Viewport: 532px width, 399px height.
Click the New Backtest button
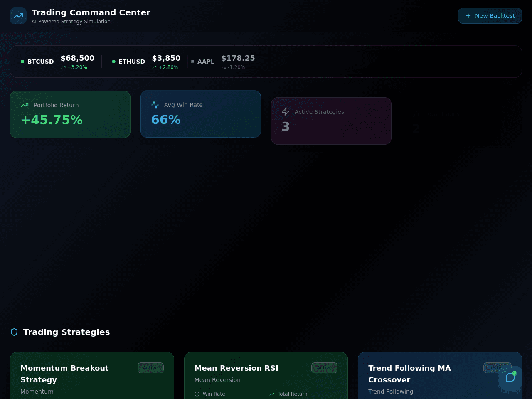click(490, 16)
